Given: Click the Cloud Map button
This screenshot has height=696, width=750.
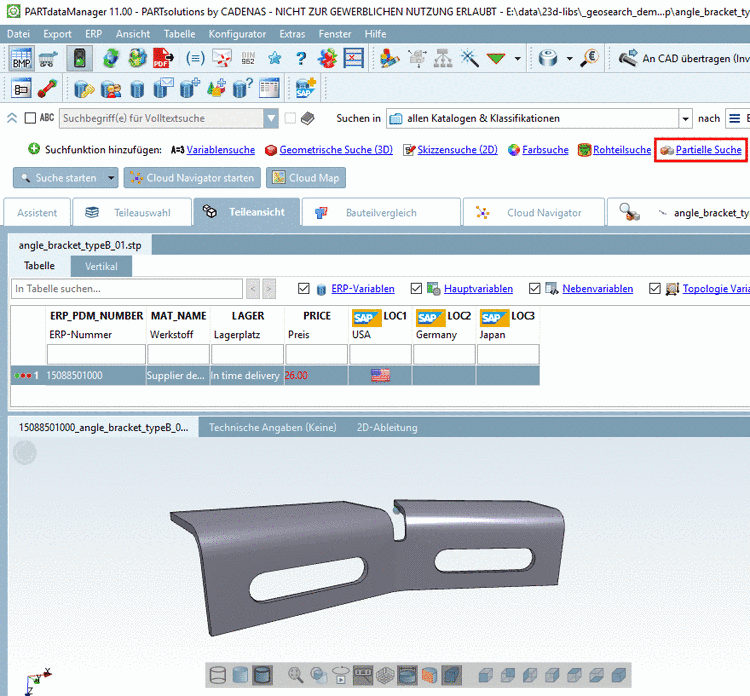Looking at the screenshot, I should tap(306, 178).
